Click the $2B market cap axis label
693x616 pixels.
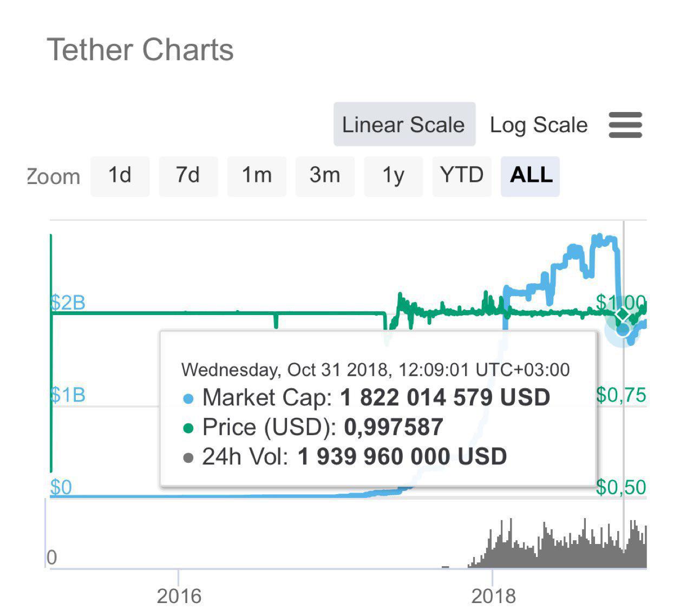coord(68,302)
